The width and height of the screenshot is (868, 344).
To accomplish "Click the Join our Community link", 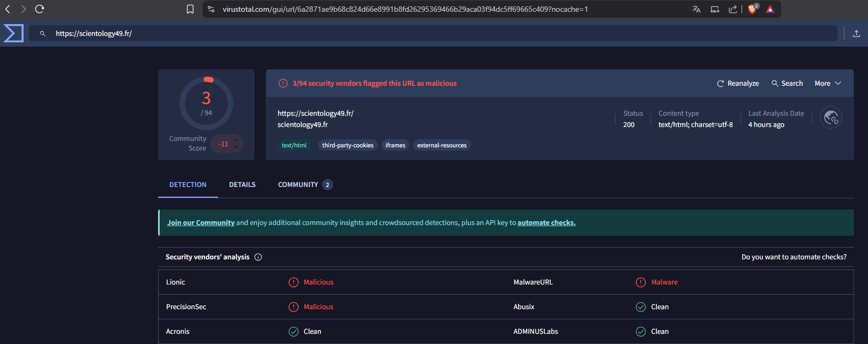I will click(201, 223).
